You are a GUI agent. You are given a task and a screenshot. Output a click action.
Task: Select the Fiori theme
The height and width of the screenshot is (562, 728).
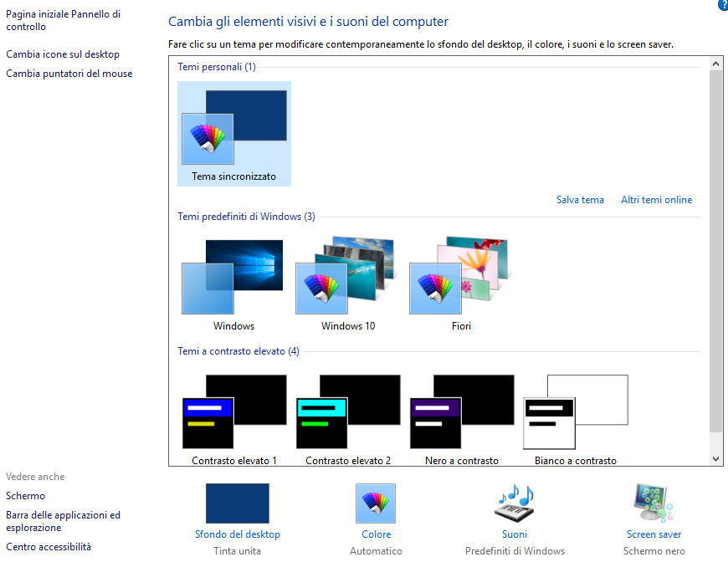[462, 283]
